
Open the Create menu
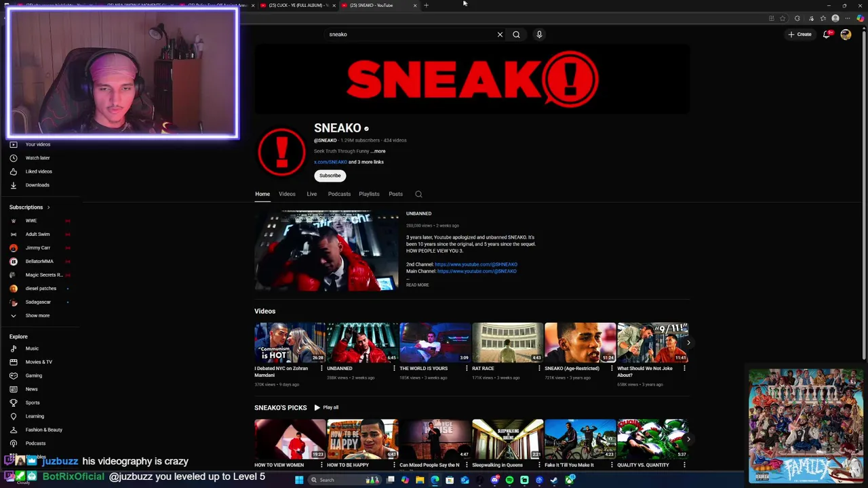point(800,35)
